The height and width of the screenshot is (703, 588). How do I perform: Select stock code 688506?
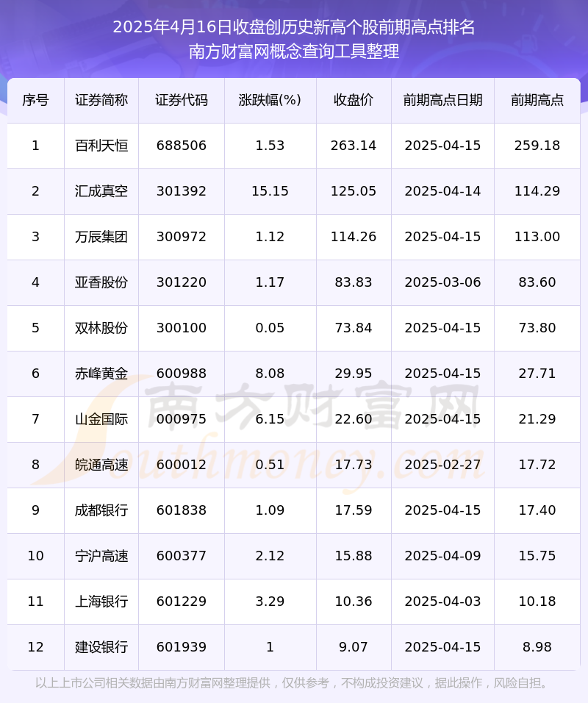[182, 146]
